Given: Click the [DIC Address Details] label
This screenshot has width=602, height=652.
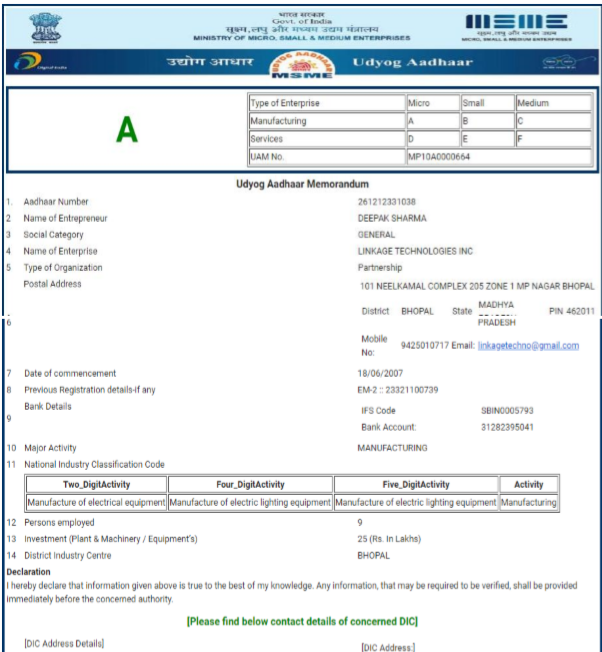Looking at the screenshot, I should point(64,644).
